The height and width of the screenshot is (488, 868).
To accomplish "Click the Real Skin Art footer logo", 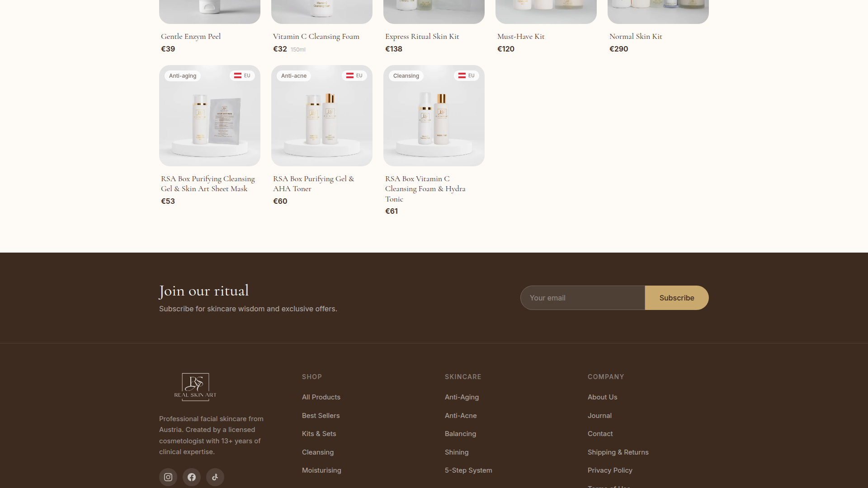I will click(x=195, y=387).
